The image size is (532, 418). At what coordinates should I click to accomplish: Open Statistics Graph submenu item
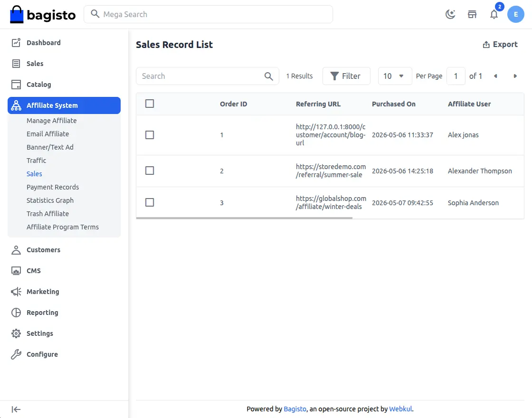point(50,200)
